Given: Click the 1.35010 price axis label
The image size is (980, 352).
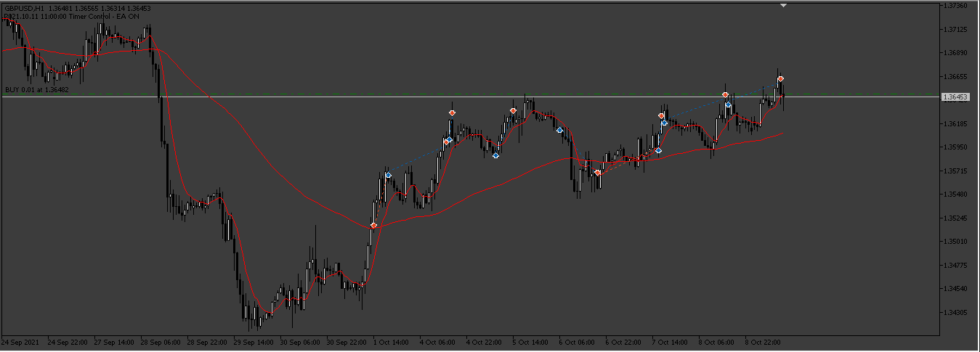Looking at the screenshot, I should coord(955,241).
